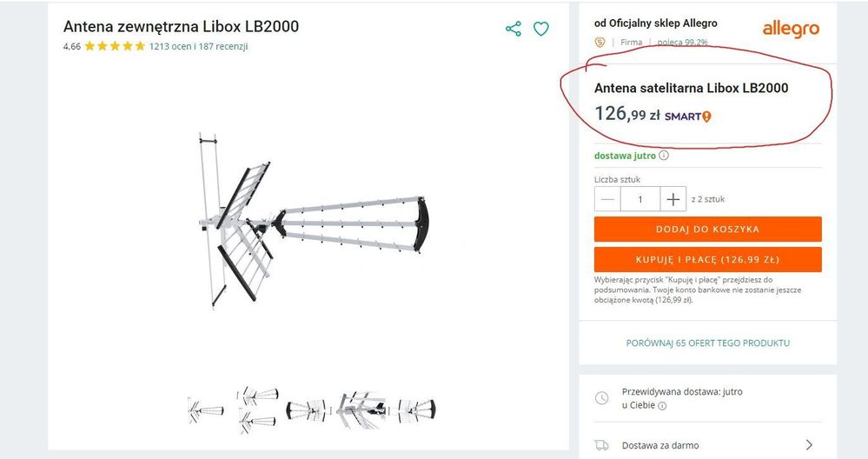Click info icon next to 'u Ciebie'
868x459 pixels.
[x=662, y=405]
